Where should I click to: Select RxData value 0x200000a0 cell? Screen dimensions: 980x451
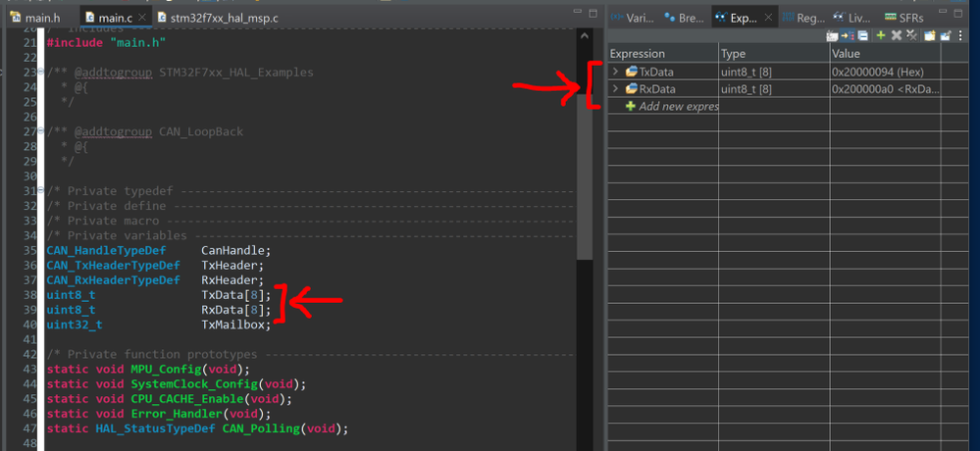click(x=885, y=89)
